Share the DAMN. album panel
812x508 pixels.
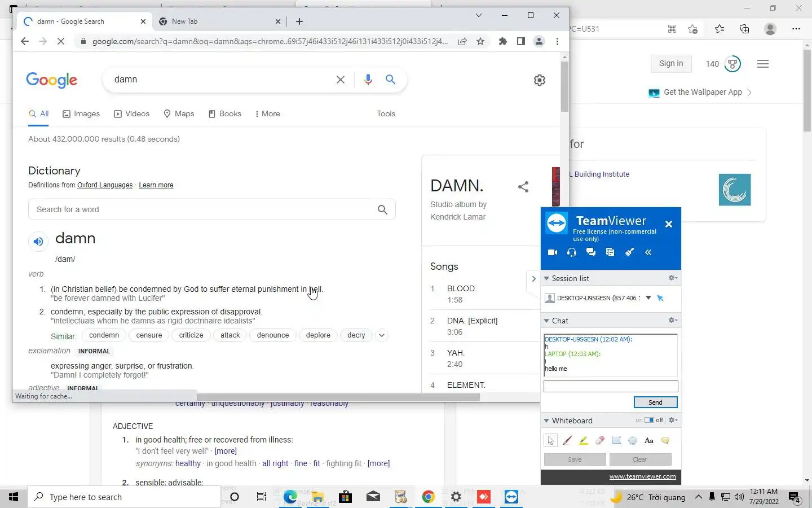point(523,186)
